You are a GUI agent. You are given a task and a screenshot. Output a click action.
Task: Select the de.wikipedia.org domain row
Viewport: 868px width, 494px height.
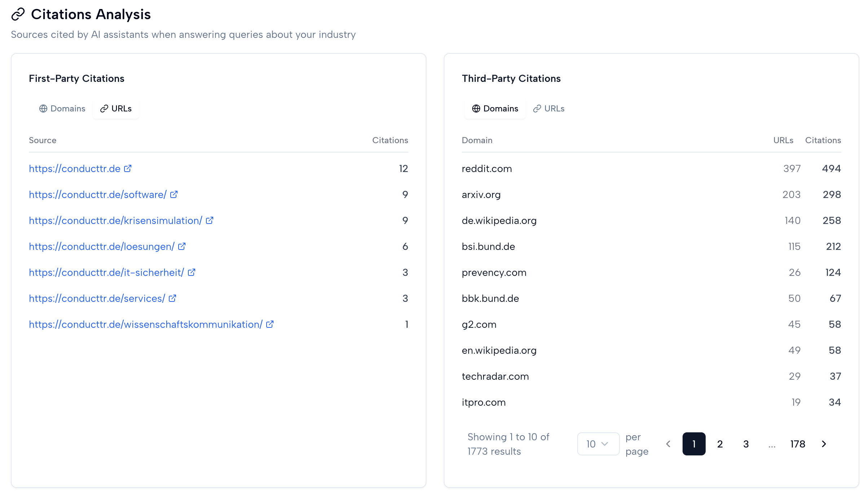pos(652,220)
